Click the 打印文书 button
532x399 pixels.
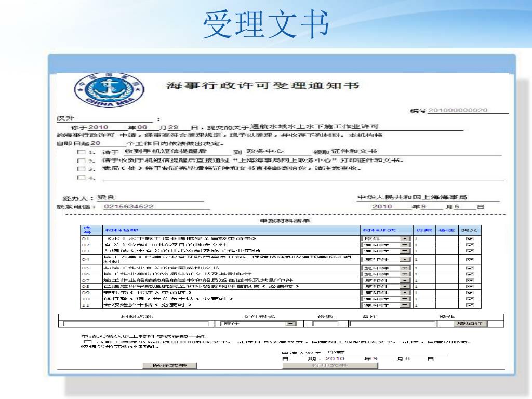330,365
